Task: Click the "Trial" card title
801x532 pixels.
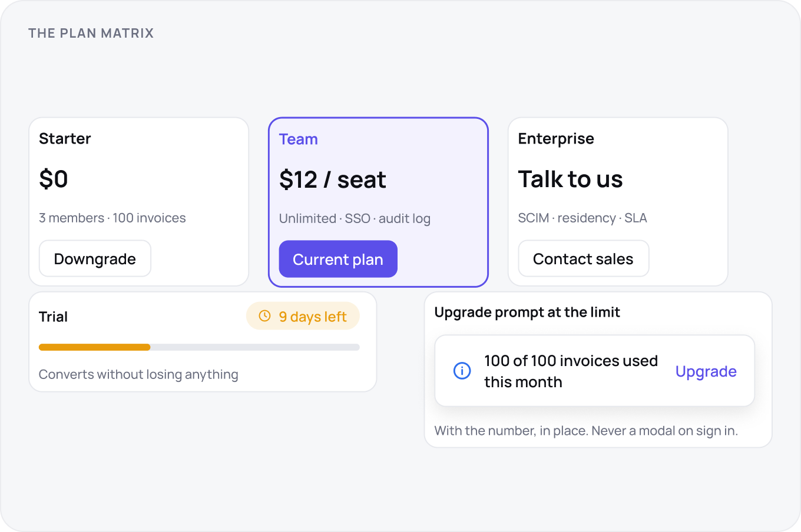Action: pos(53,317)
